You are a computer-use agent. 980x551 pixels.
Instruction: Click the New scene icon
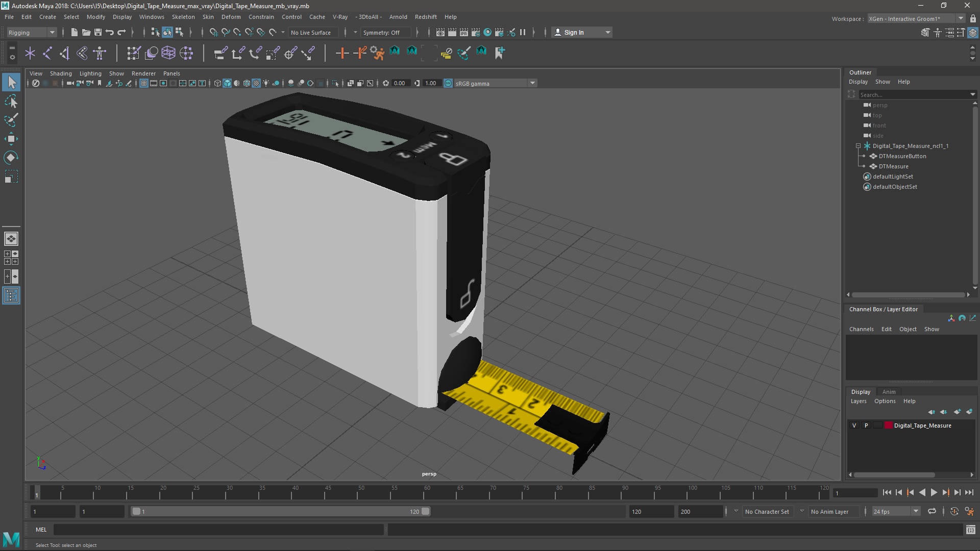coord(74,32)
